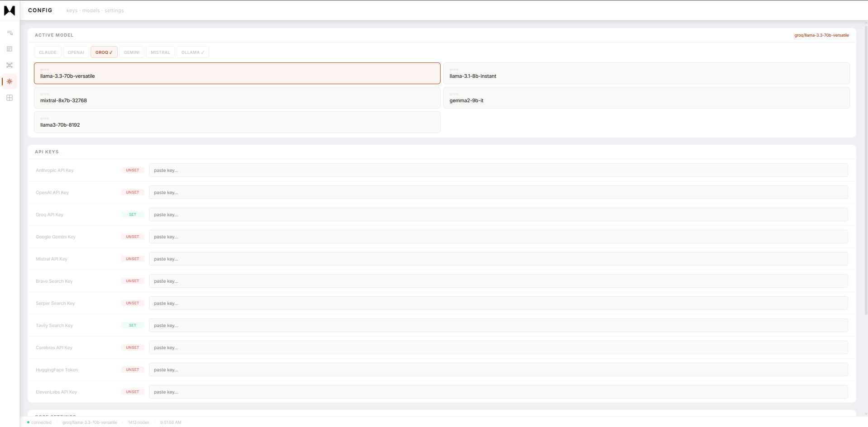
Task: Open the node graph sidebar icon
Action: click(10, 65)
